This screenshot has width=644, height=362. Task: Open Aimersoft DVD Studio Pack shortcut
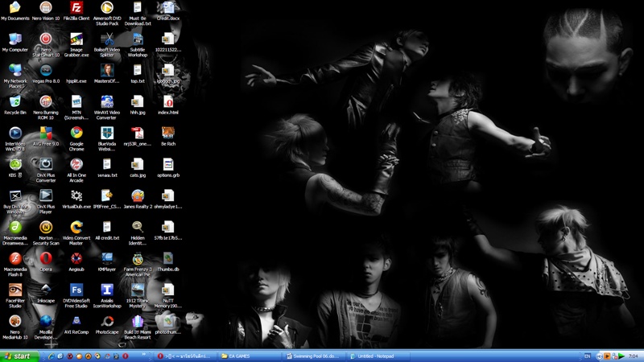click(x=107, y=14)
